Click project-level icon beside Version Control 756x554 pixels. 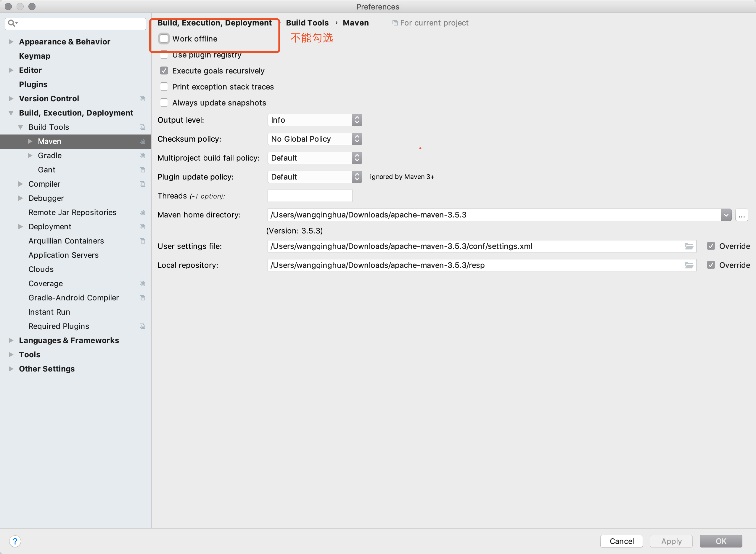click(142, 99)
